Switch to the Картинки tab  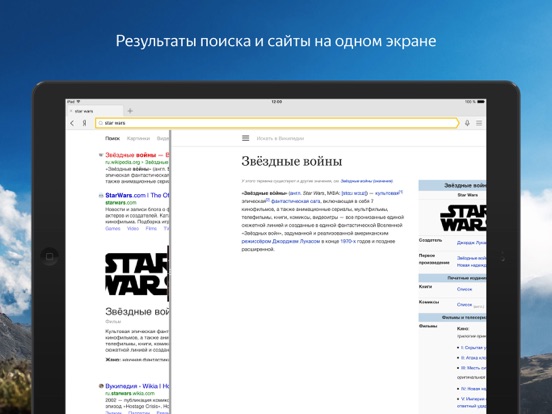(x=138, y=138)
